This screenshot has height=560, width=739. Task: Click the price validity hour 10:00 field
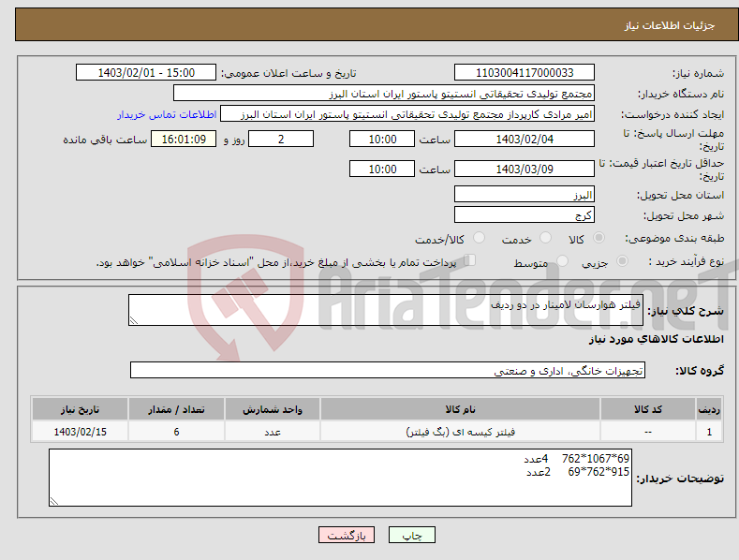coord(382,169)
